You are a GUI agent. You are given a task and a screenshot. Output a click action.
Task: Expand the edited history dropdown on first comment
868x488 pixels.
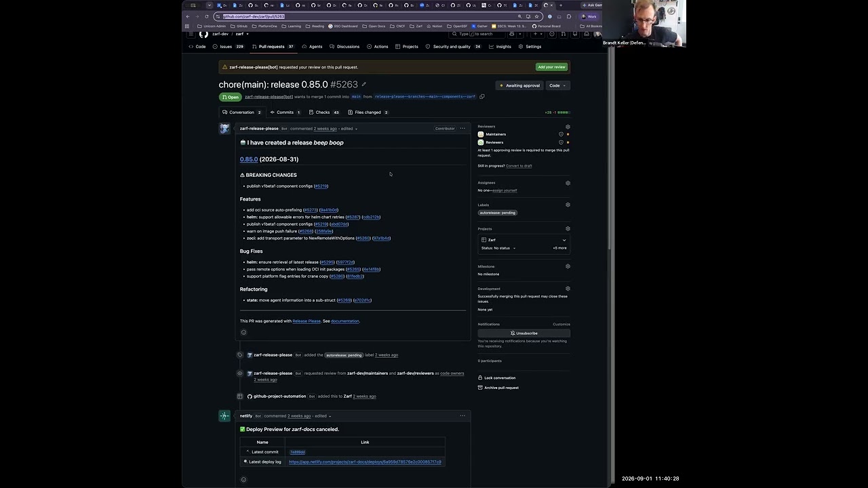point(349,129)
